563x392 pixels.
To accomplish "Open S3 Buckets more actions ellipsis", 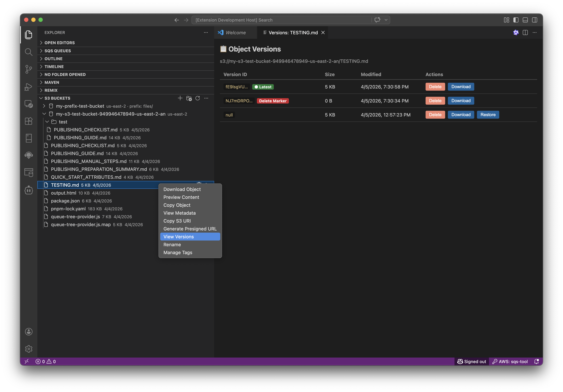I will [x=206, y=98].
